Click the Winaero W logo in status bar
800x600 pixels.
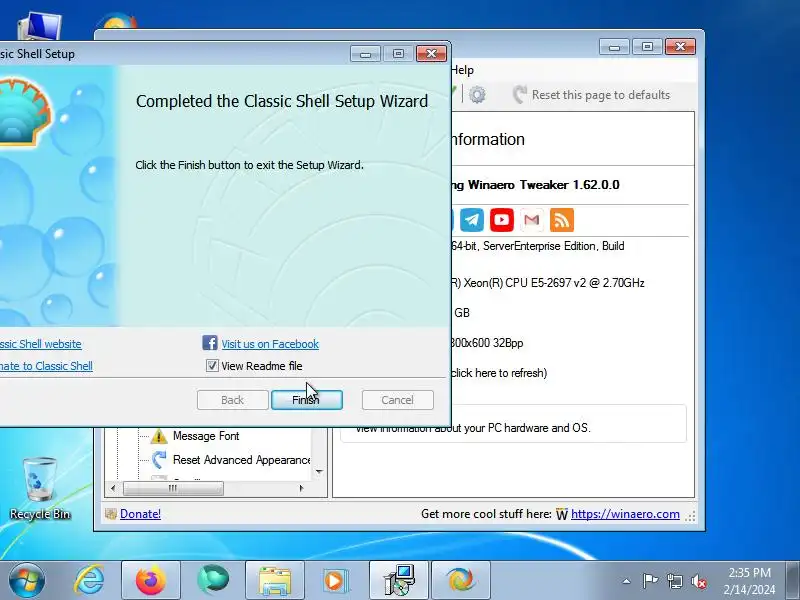point(562,514)
